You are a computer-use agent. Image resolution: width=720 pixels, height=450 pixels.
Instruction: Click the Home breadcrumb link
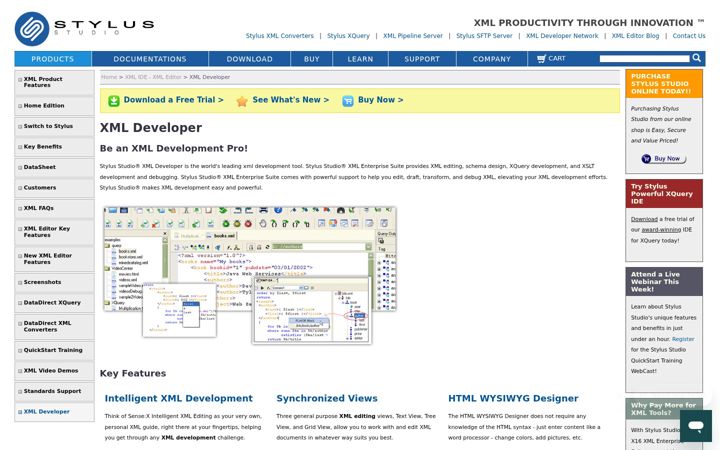point(109,77)
